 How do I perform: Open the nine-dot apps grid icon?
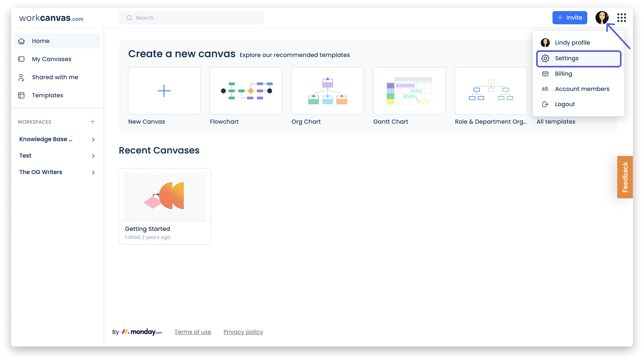[x=621, y=18]
